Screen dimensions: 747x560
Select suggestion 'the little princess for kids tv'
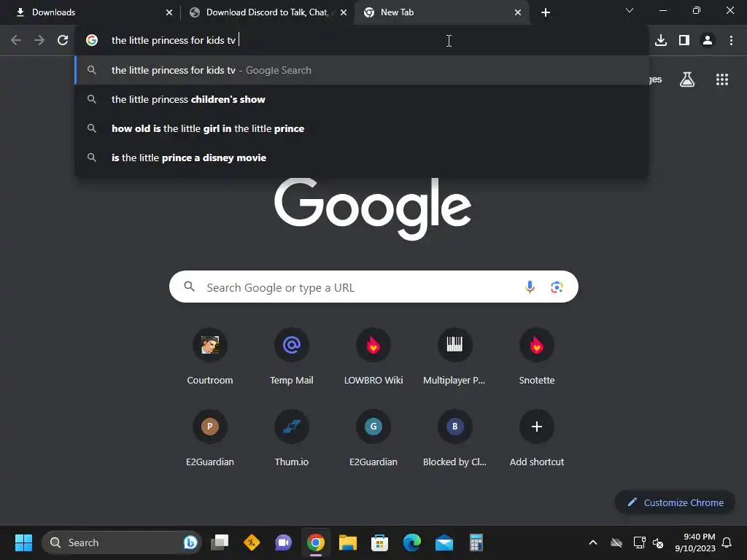tap(362, 70)
